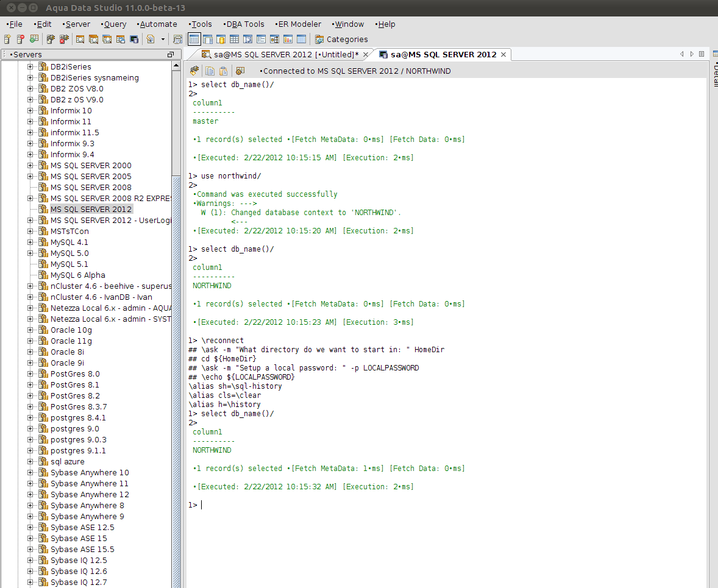Open the Query menu
718x588 pixels.
coord(113,24)
